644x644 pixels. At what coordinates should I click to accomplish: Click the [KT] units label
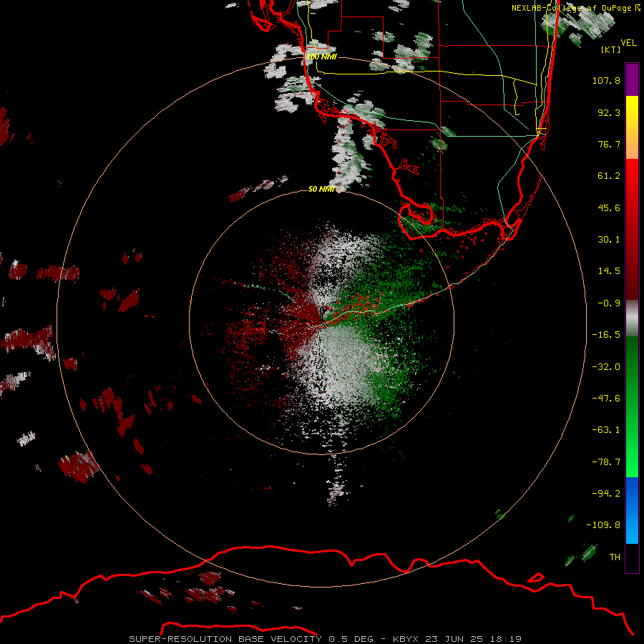click(x=611, y=49)
